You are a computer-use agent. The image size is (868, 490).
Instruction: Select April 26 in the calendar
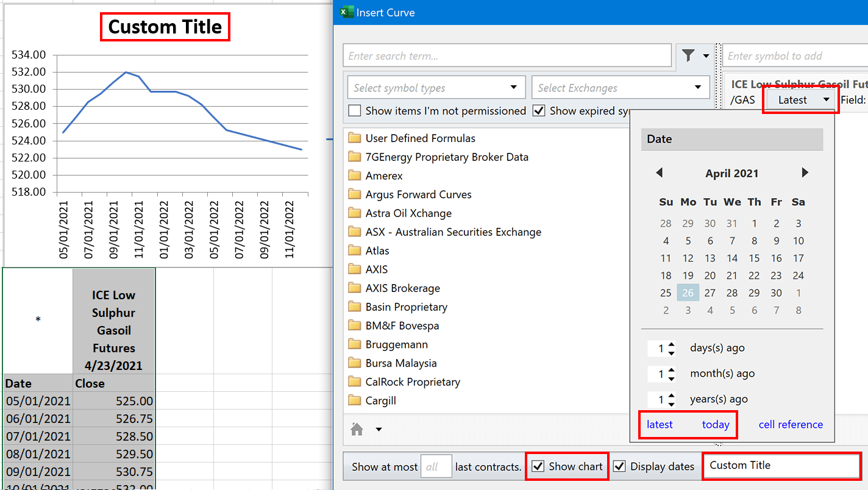pyautogui.click(x=688, y=293)
